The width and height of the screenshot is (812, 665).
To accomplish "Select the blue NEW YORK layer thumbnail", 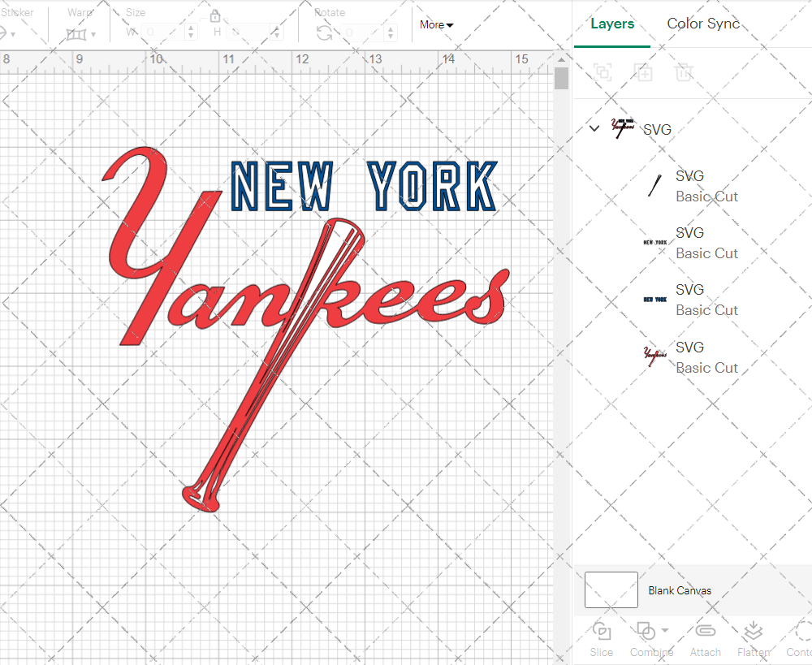I will tap(654, 300).
